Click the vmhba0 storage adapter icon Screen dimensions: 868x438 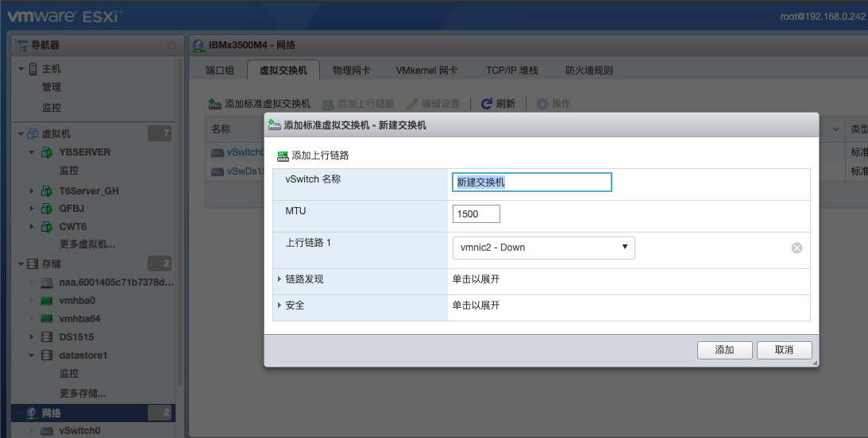click(x=47, y=301)
